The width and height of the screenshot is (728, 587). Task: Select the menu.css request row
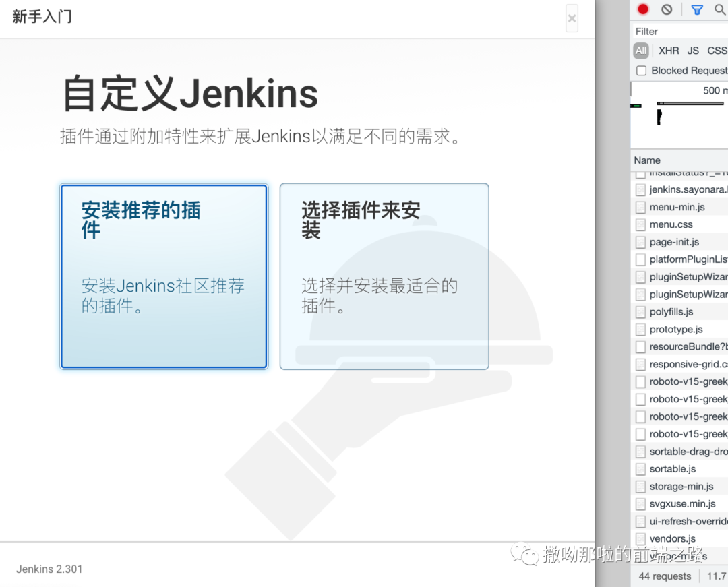click(x=679, y=224)
